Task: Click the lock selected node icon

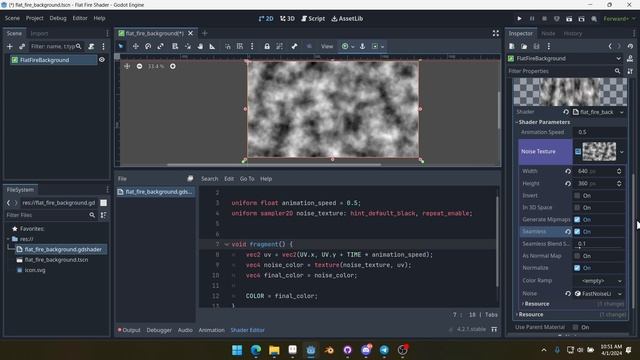Action: [267, 46]
